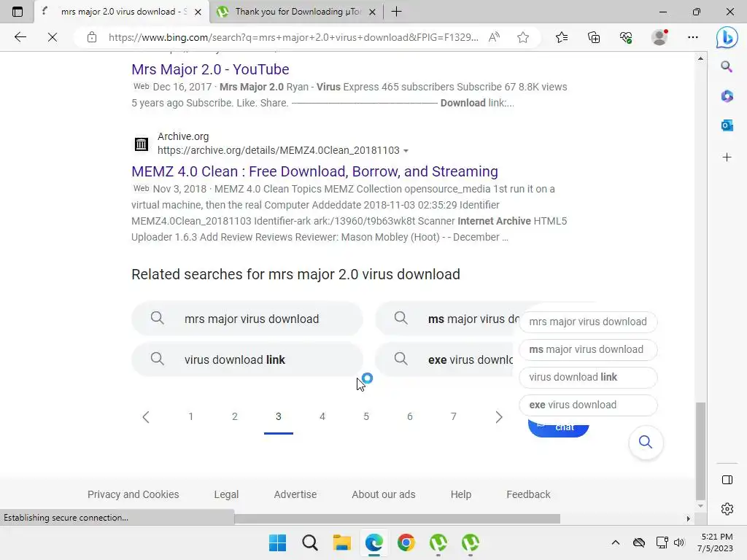
Task: Open Bing Chat sidebar button
Action: [x=727, y=37]
